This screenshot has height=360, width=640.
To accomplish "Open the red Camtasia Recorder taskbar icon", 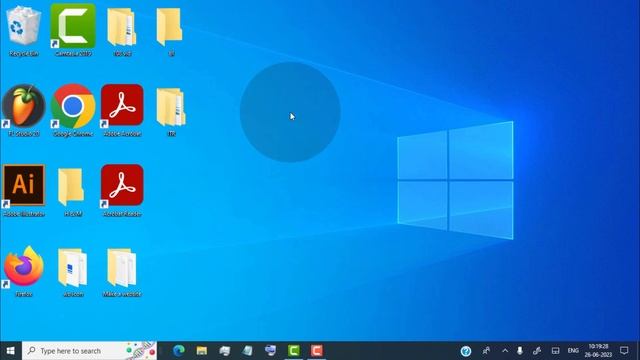I will tap(317, 351).
